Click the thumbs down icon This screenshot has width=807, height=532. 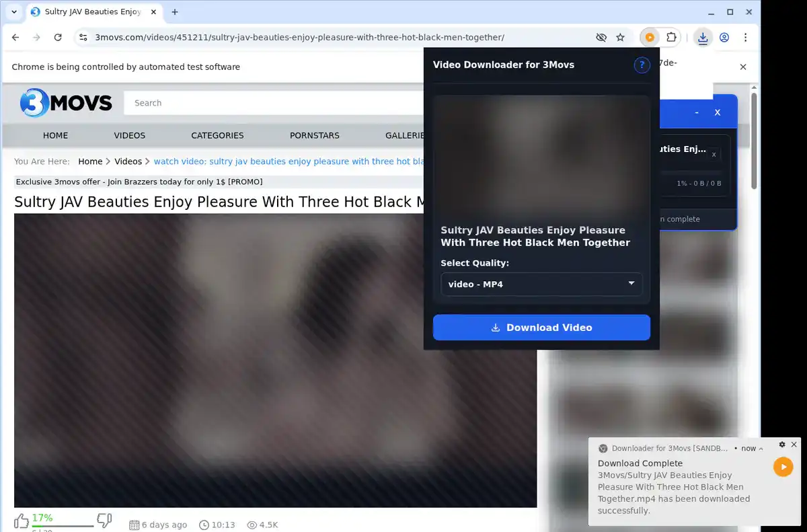[x=104, y=520]
